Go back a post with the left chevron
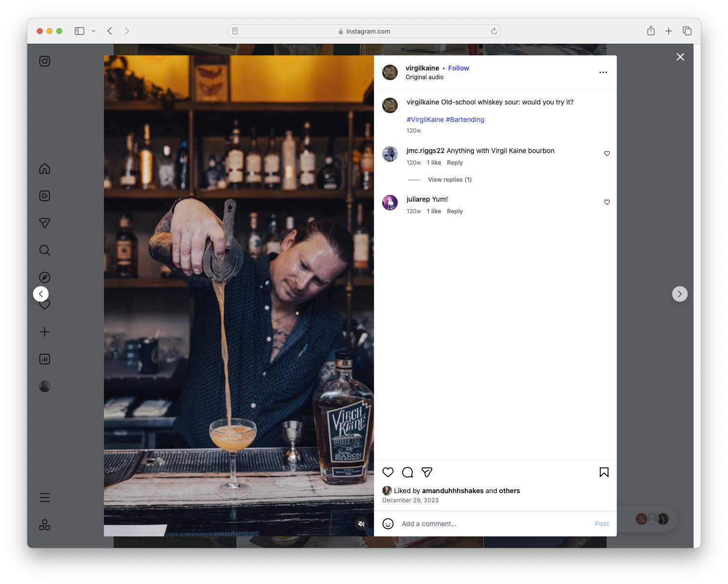 41,294
